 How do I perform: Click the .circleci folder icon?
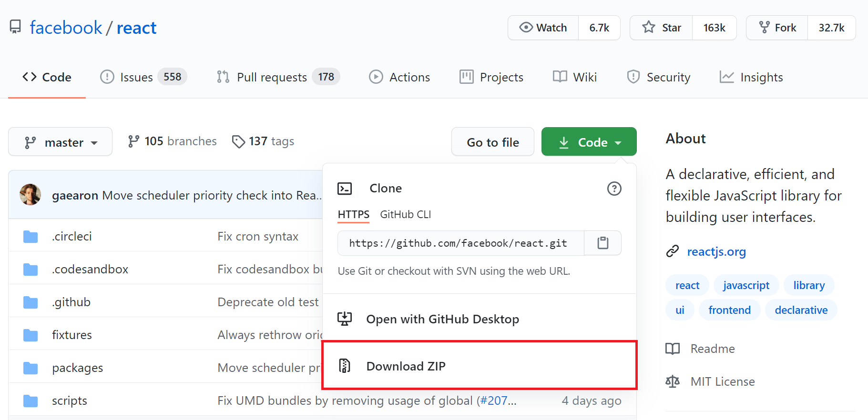tap(31, 237)
